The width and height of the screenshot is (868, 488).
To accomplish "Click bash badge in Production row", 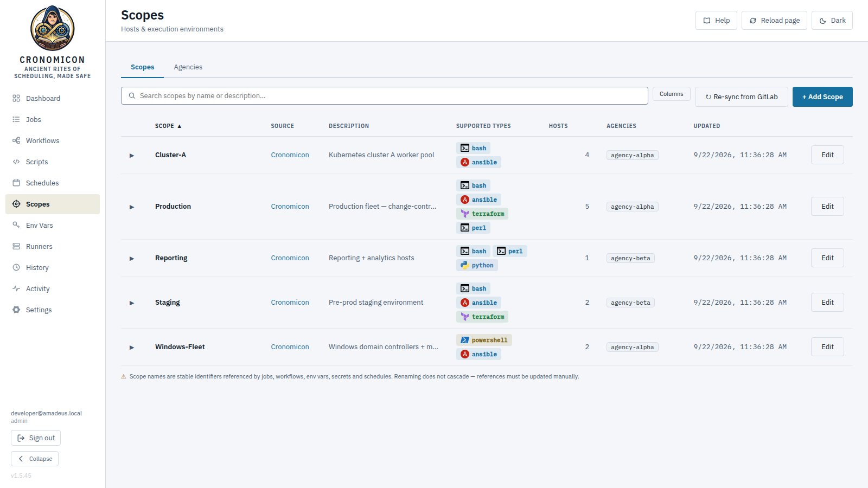I will click(x=473, y=185).
